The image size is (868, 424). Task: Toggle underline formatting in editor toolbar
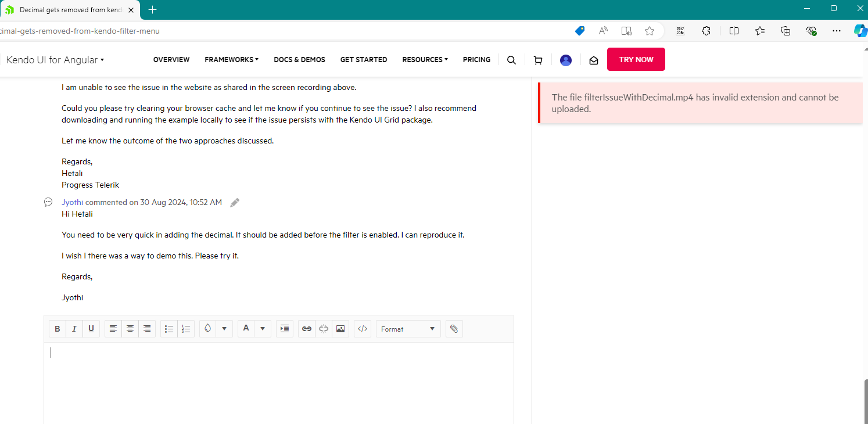91,329
